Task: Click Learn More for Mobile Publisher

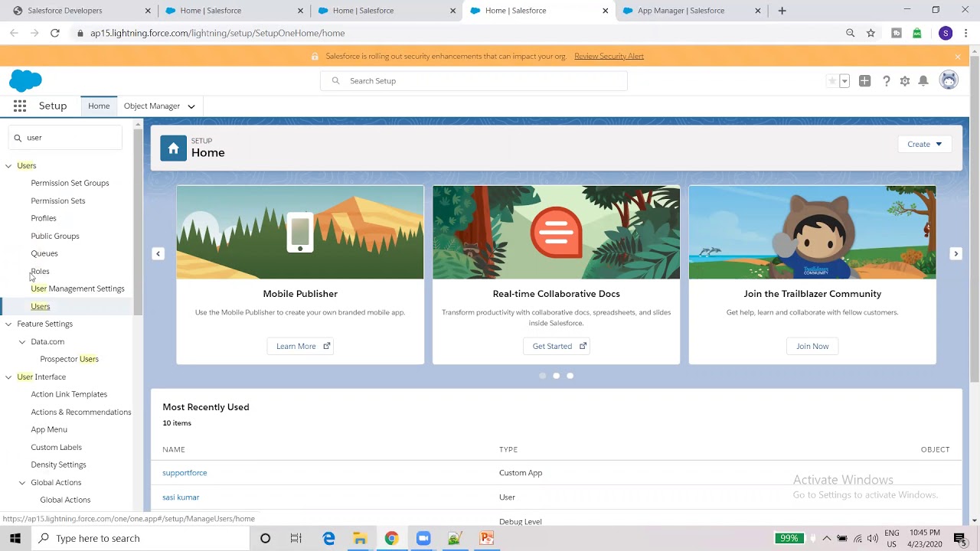Action: [x=300, y=346]
